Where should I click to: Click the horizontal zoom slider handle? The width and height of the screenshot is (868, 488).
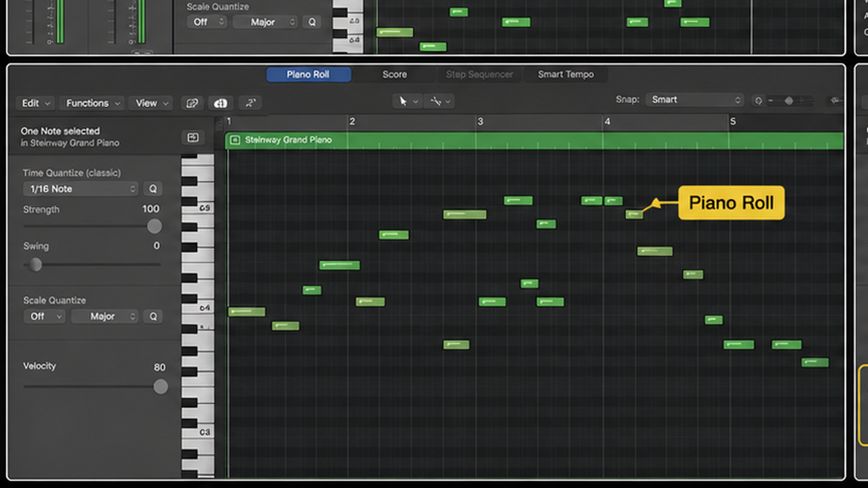click(x=789, y=100)
